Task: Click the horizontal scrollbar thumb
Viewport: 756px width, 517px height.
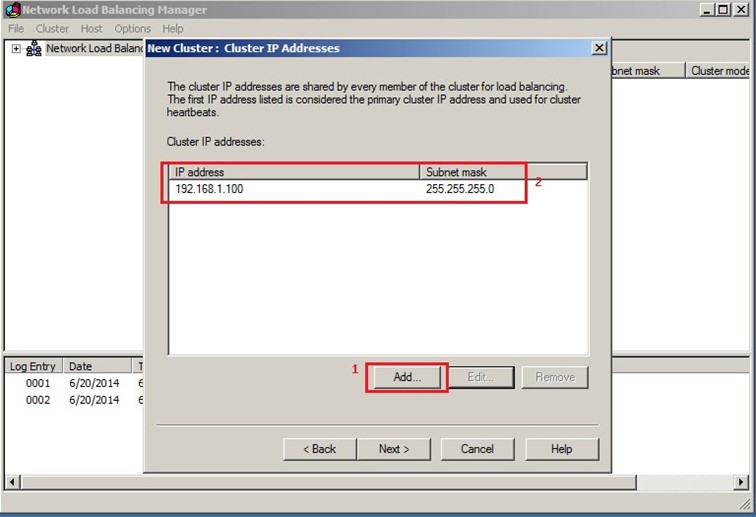Action: click(x=328, y=482)
